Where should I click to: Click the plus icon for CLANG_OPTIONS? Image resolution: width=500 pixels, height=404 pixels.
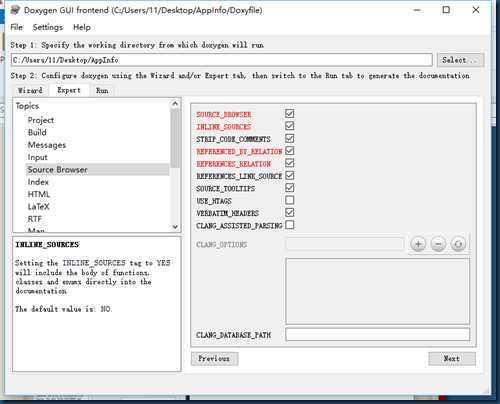pyautogui.click(x=418, y=244)
